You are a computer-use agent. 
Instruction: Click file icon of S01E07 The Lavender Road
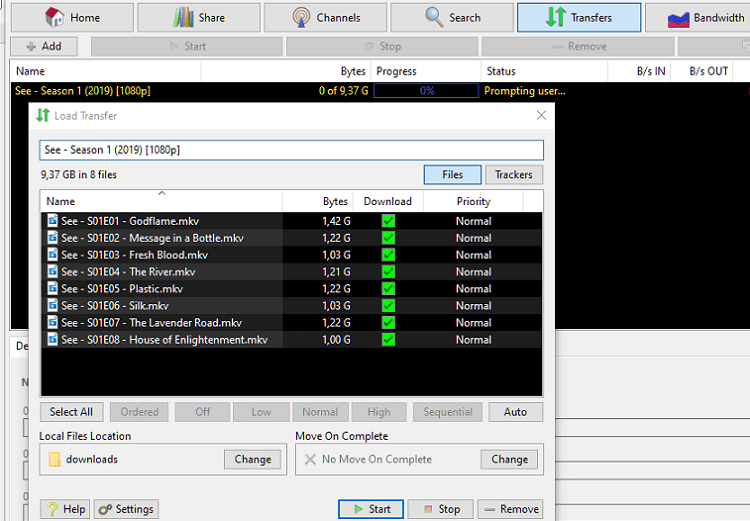point(53,322)
